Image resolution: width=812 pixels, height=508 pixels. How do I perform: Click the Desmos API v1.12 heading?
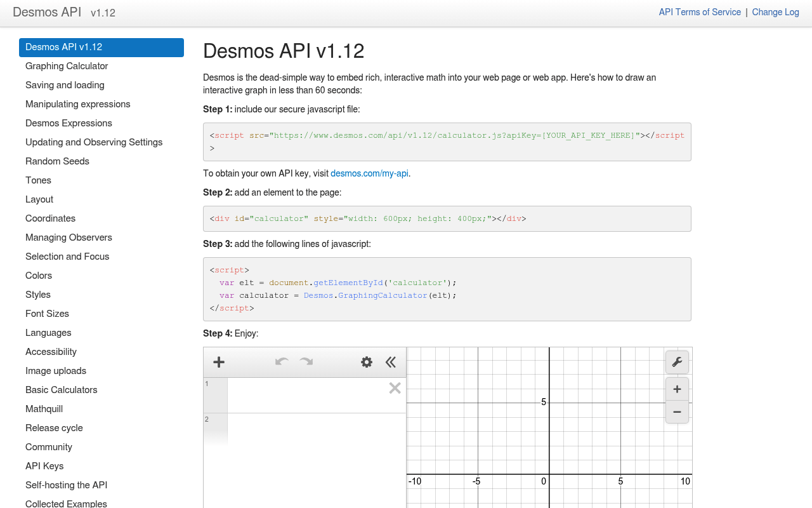point(284,51)
